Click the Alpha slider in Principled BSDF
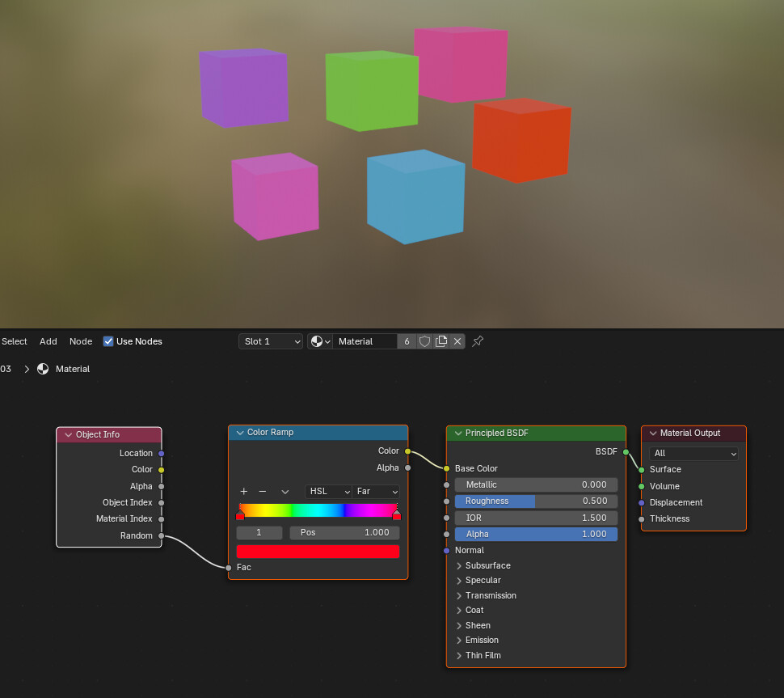 (x=536, y=535)
